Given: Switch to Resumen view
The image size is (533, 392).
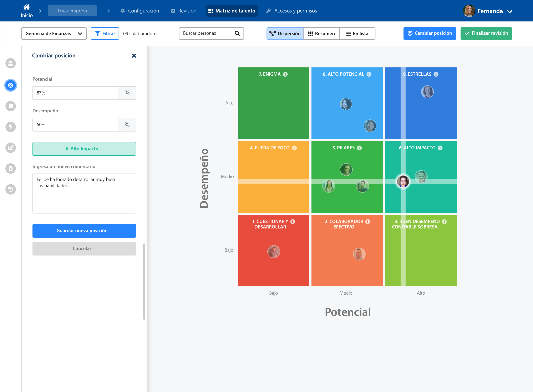Looking at the screenshot, I should tap(321, 33).
